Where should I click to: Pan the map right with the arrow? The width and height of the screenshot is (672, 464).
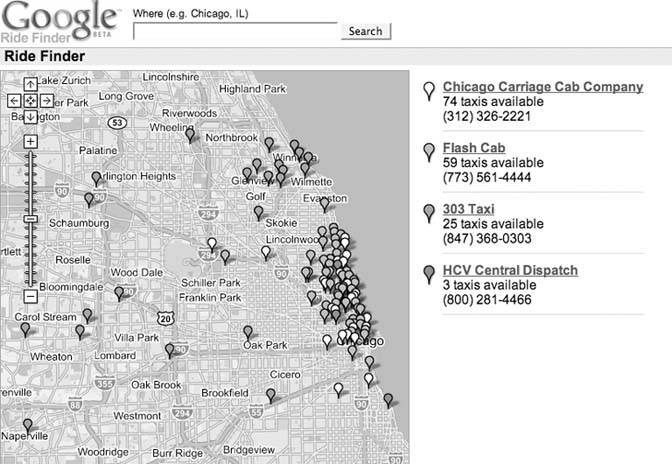[x=47, y=101]
